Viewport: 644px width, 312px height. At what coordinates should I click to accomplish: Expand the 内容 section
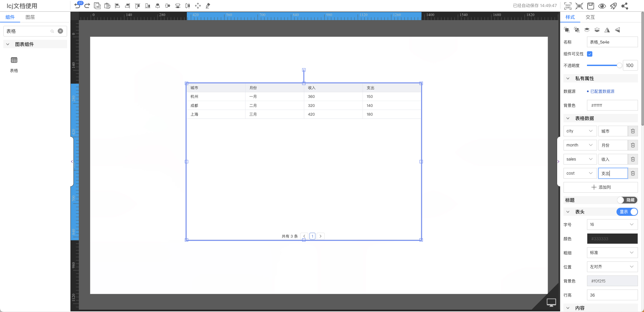point(568,308)
